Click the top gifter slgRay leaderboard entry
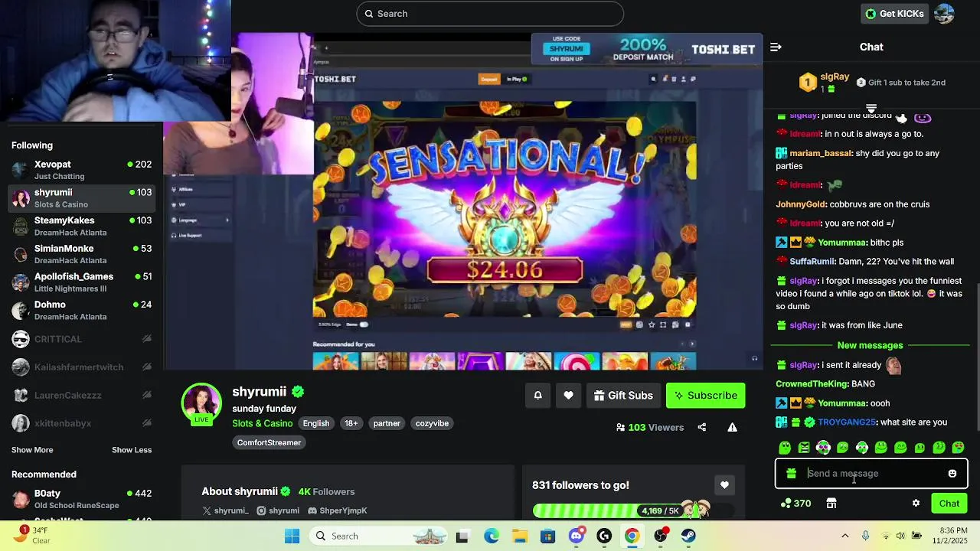Screen dimensions: 980x551 pos(824,82)
